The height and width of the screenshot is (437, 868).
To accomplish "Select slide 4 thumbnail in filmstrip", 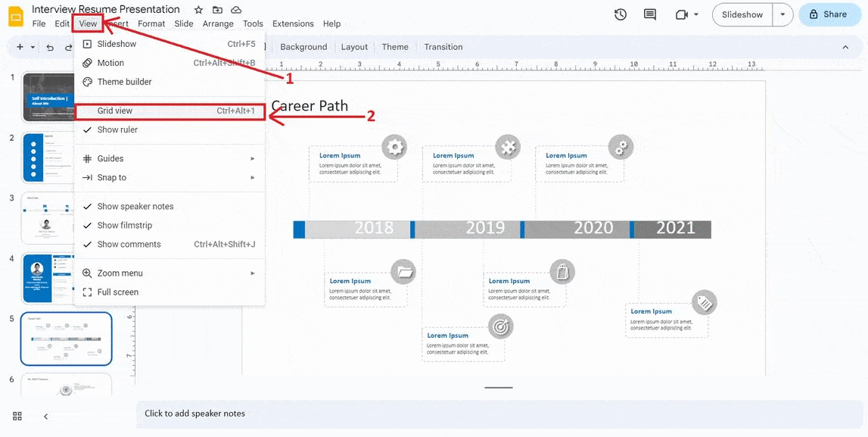I will 67,278.
